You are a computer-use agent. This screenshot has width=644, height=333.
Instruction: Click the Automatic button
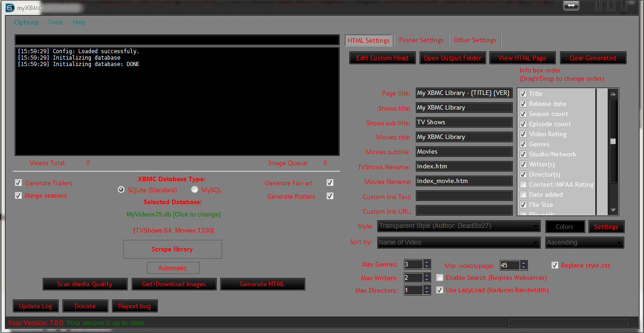click(x=173, y=268)
